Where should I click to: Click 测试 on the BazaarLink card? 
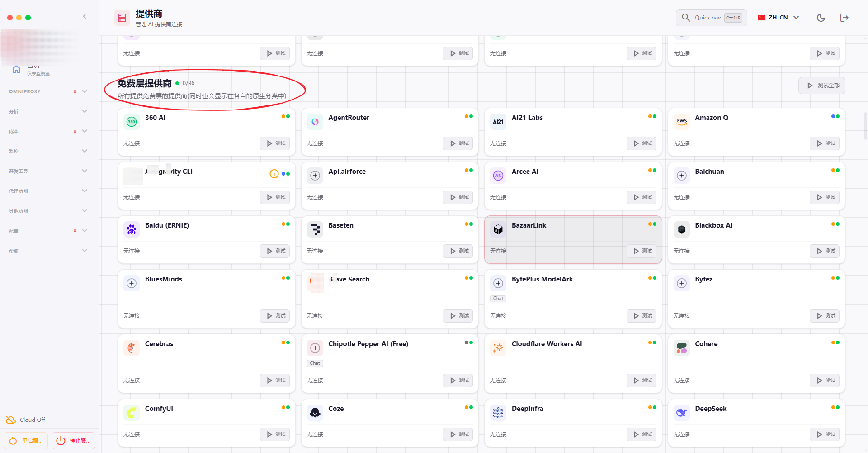pyautogui.click(x=642, y=251)
